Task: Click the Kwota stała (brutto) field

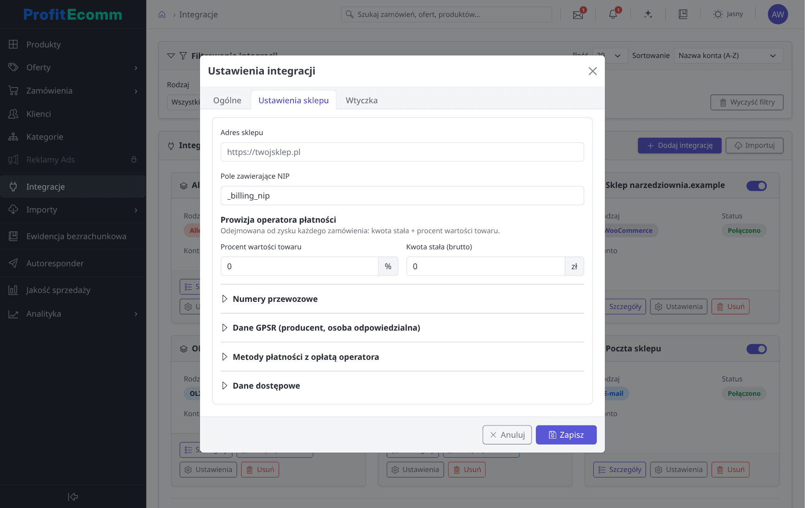Action: (x=486, y=266)
